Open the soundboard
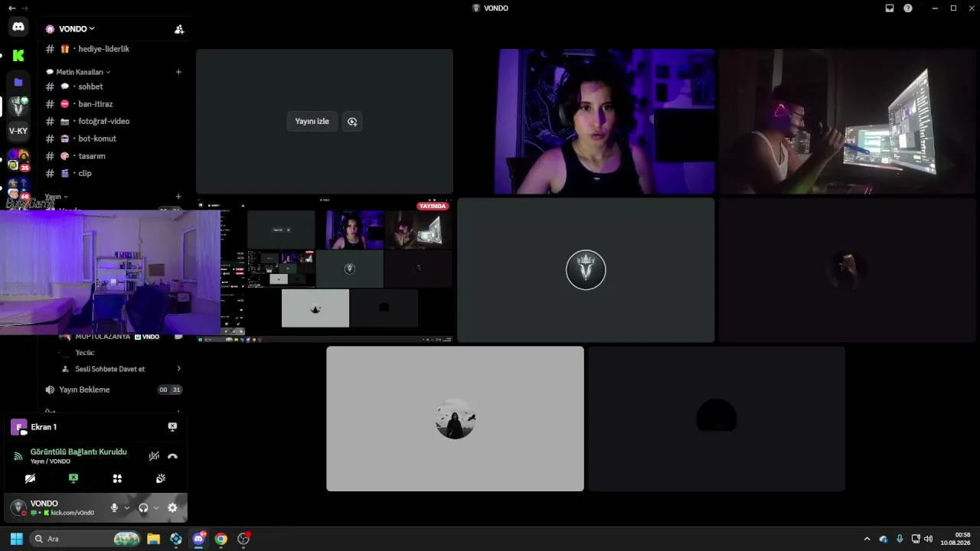 (x=161, y=478)
